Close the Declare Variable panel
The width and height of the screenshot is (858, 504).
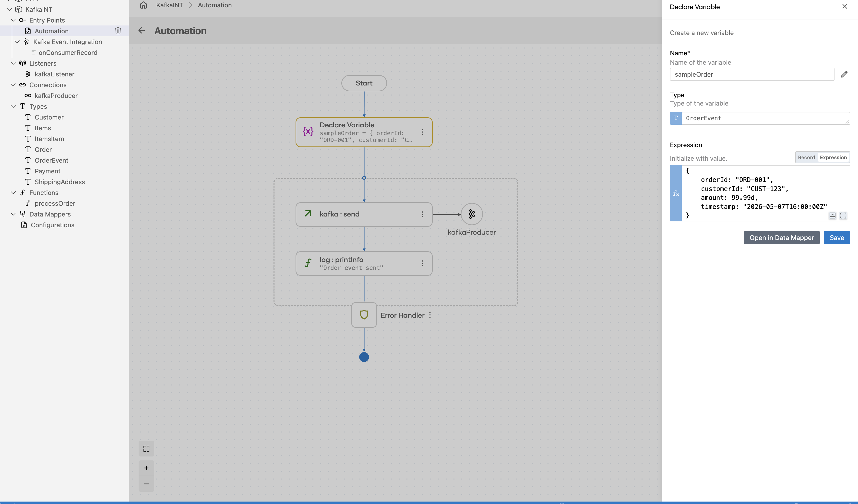845,6
